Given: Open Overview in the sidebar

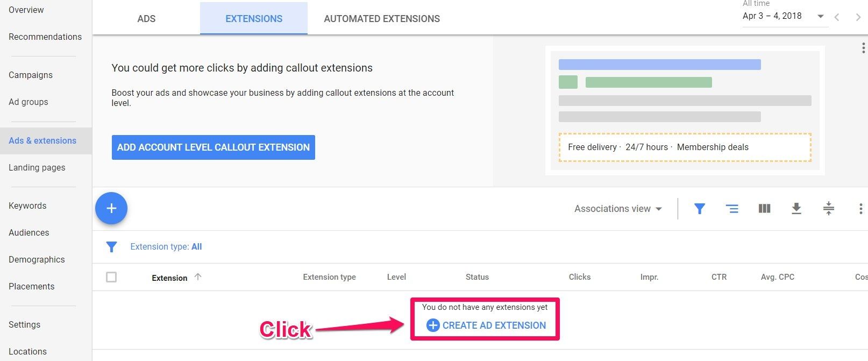Looking at the screenshot, I should [26, 10].
